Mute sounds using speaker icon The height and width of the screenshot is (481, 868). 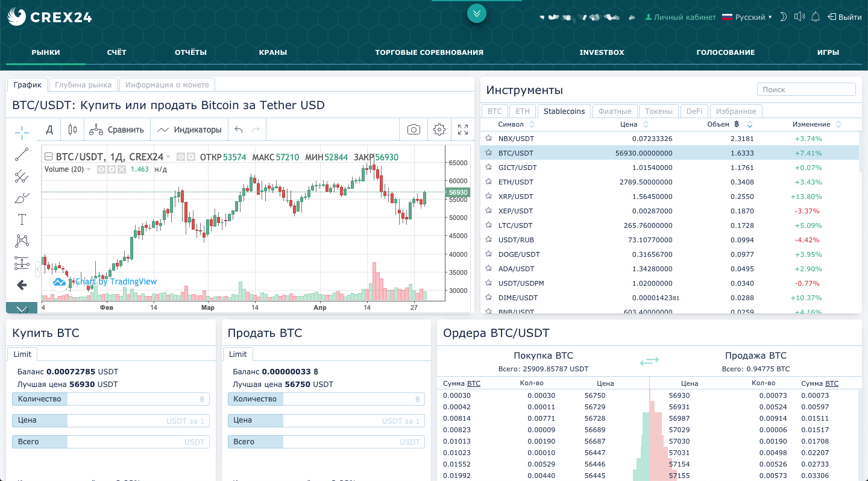(799, 17)
